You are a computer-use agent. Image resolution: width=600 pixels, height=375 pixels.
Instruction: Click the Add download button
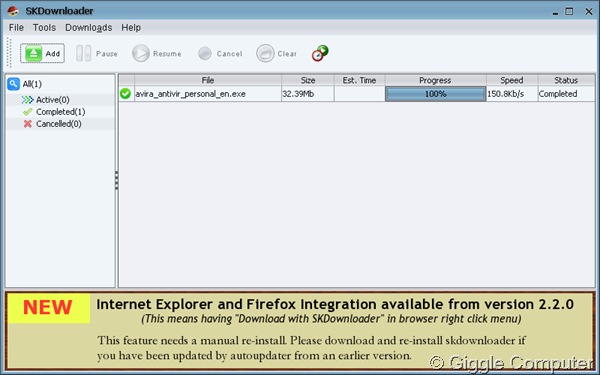tap(42, 53)
